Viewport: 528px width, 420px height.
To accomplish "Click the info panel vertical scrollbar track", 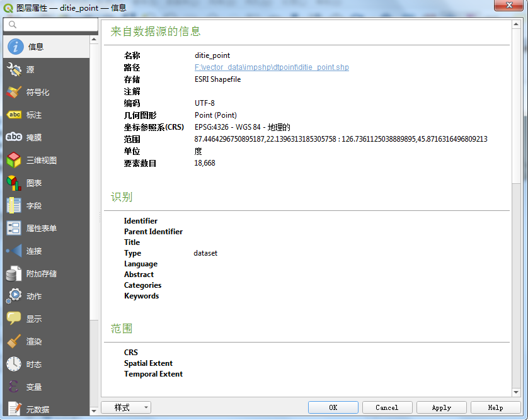I will 516,286.
